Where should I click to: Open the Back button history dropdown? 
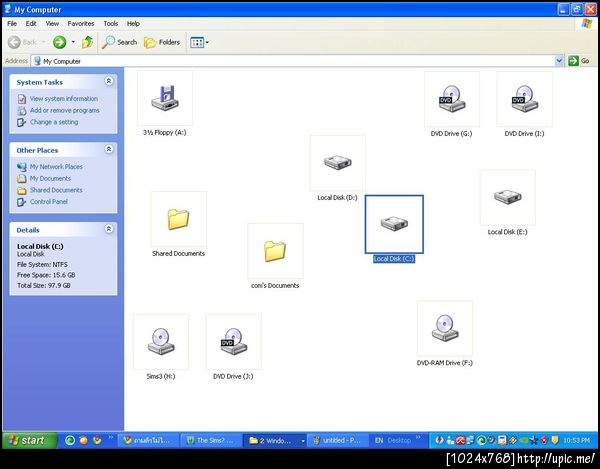(44, 42)
